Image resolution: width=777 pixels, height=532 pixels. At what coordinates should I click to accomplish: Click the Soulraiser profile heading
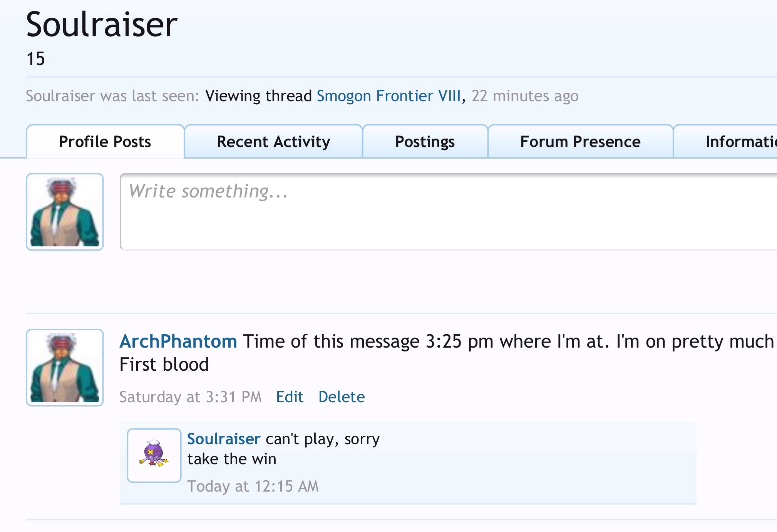(102, 25)
